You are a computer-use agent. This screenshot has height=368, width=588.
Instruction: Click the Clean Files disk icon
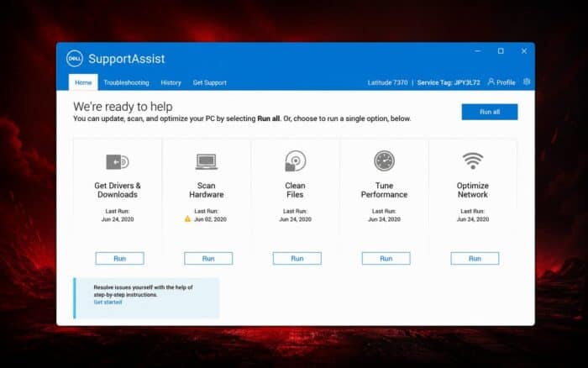tap(295, 161)
